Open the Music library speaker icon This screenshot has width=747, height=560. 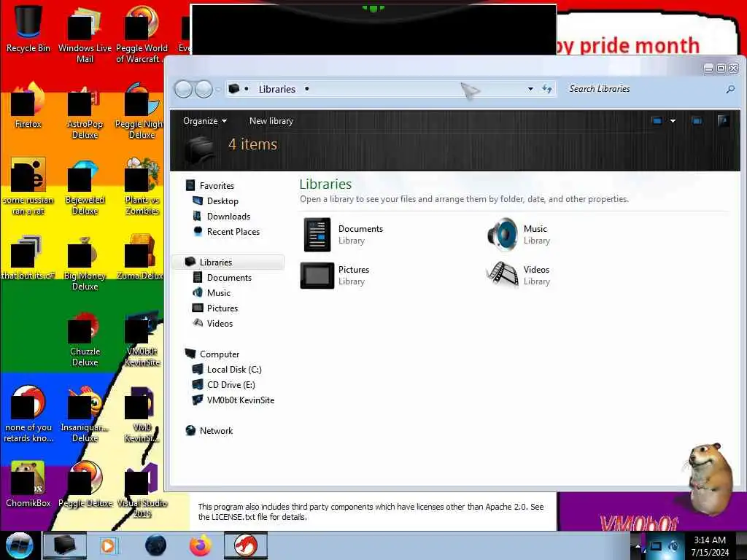coord(502,234)
